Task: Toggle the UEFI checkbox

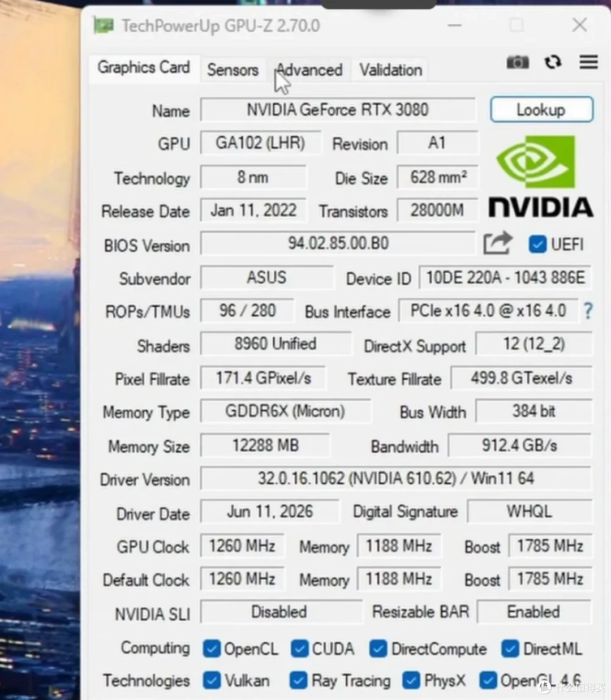Action: pyautogui.click(x=537, y=244)
